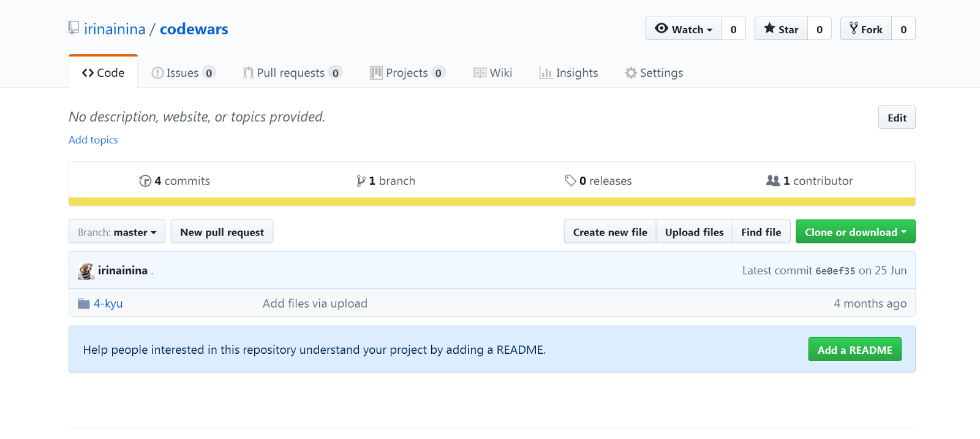Click the repository book icon beside irinainina
Screen dimensions: 980x439
pyautogui.click(x=73, y=28)
